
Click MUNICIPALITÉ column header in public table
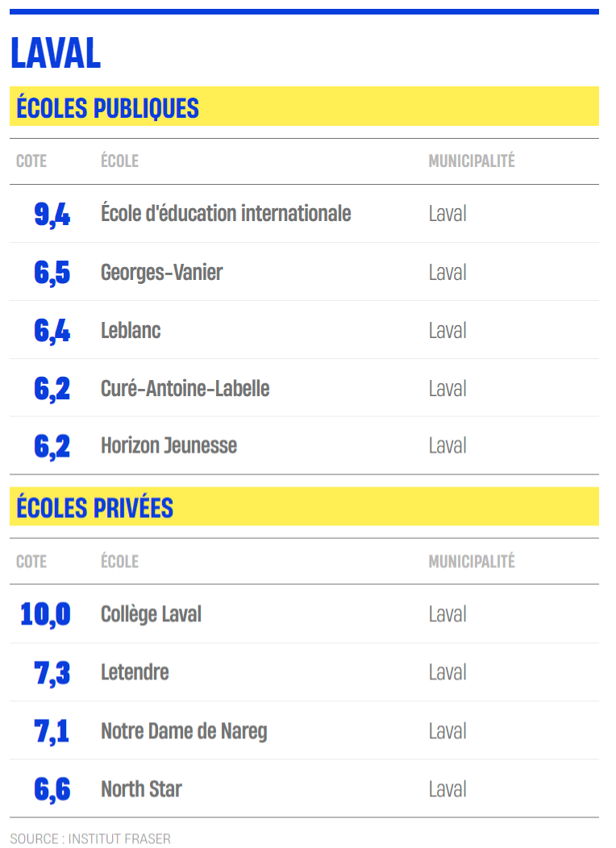click(472, 161)
